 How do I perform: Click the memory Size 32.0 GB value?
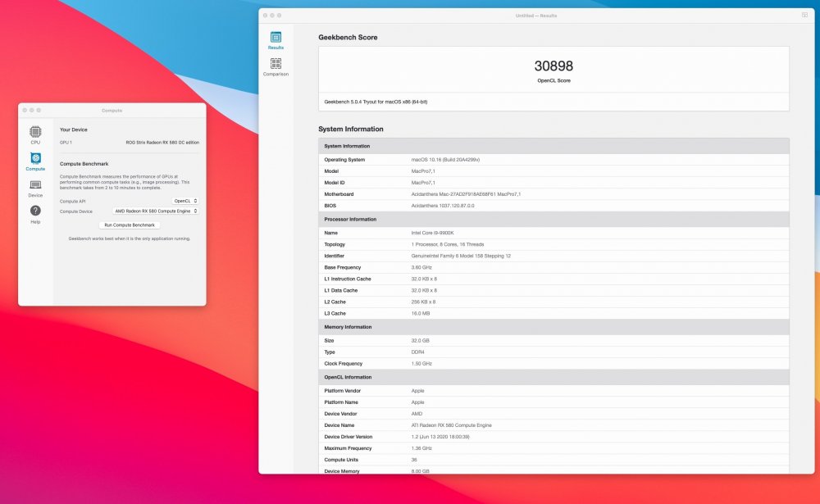[x=420, y=340]
